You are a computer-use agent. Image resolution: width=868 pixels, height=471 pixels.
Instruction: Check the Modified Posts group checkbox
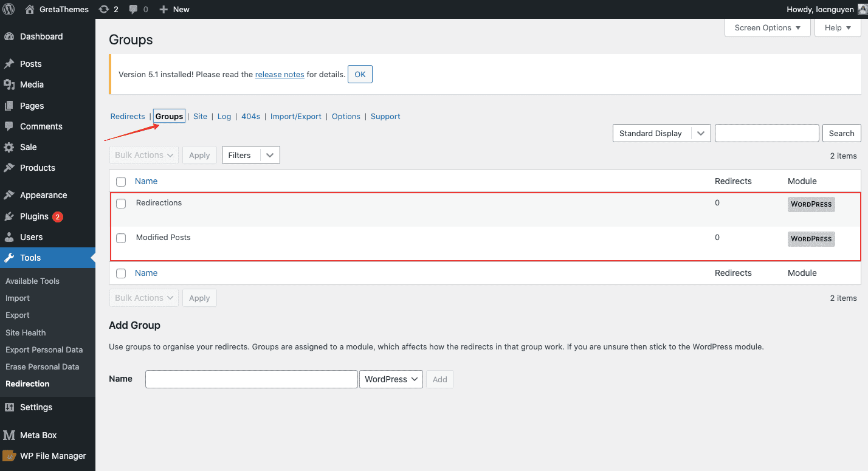click(121, 238)
